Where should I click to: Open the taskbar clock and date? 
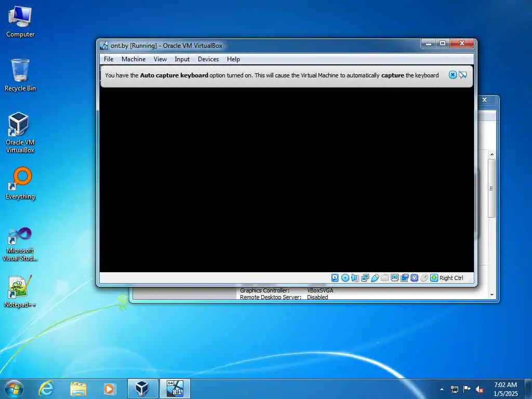pyautogui.click(x=506, y=389)
